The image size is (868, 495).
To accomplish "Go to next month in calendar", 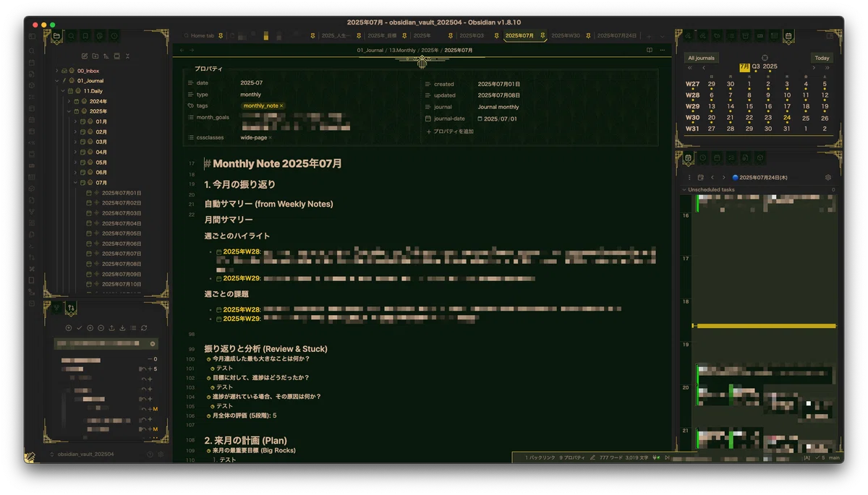I will 813,68.
